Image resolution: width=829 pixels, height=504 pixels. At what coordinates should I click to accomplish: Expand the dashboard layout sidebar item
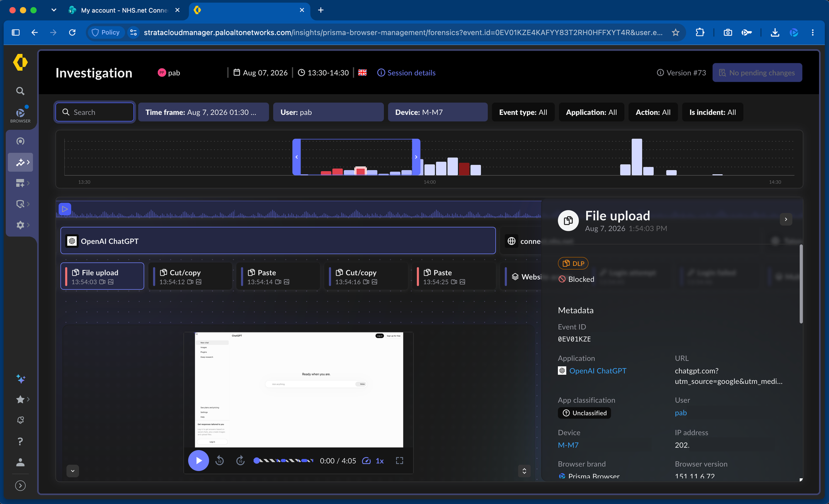(x=22, y=183)
